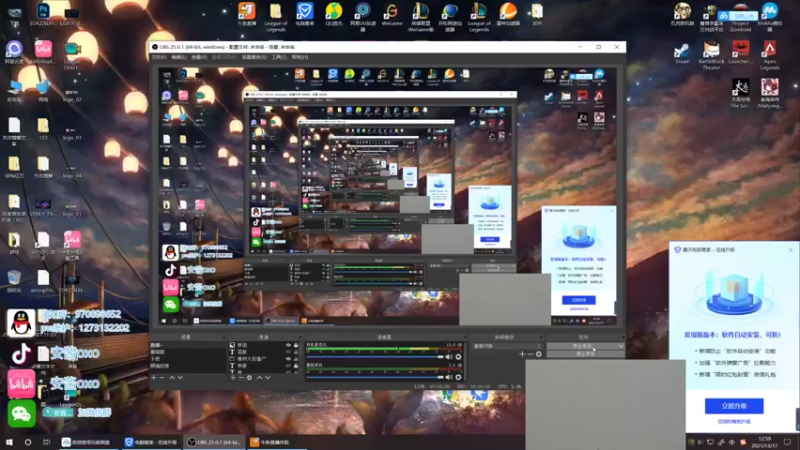Image resolution: width=800 pixels, height=450 pixels.
Task: Pop out the Sources dock panel header icon
Action: (x=299, y=337)
